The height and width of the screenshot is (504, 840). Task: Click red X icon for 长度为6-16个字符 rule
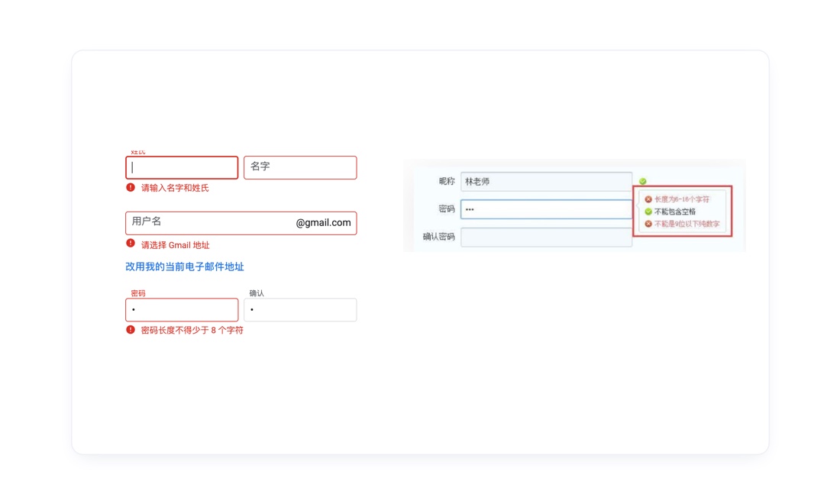click(648, 199)
